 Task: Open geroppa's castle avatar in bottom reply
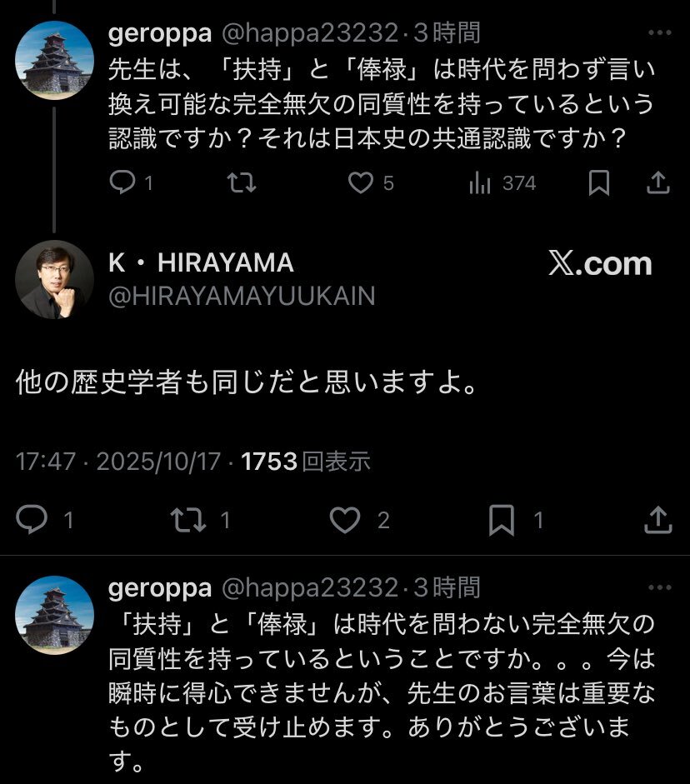coord(56,615)
